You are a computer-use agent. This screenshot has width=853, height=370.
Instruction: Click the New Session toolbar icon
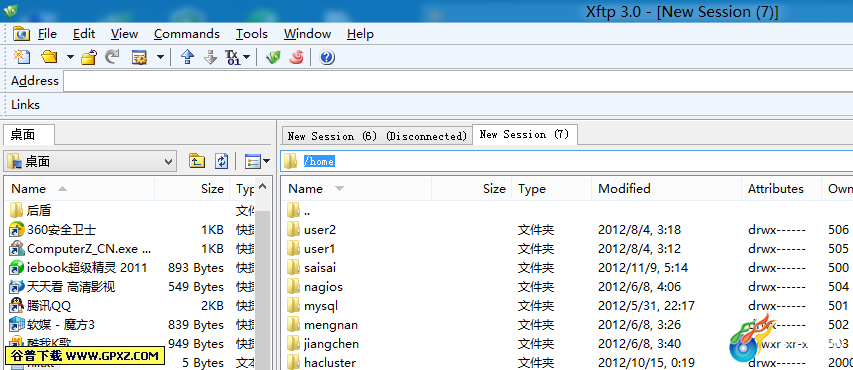(x=22, y=57)
